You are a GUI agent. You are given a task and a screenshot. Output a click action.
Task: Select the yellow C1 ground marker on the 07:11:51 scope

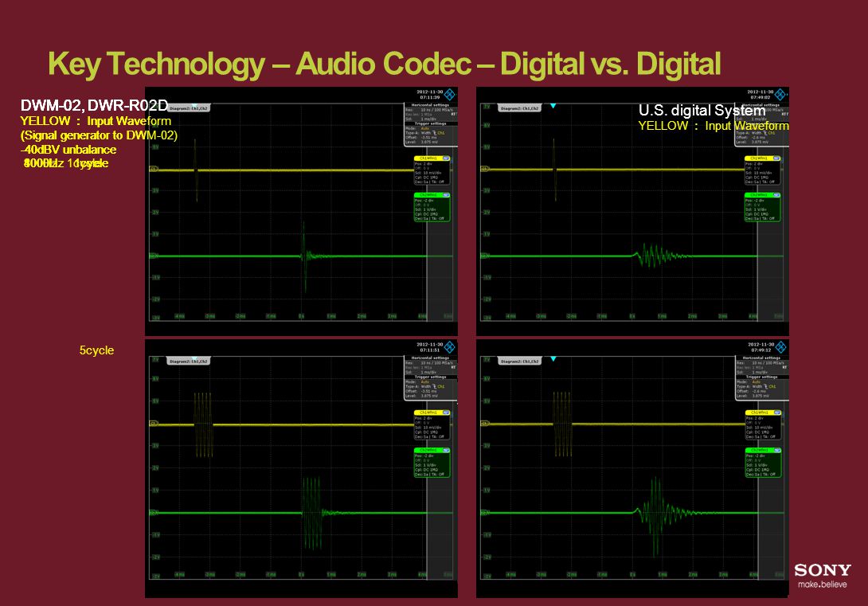pyautogui.click(x=154, y=424)
